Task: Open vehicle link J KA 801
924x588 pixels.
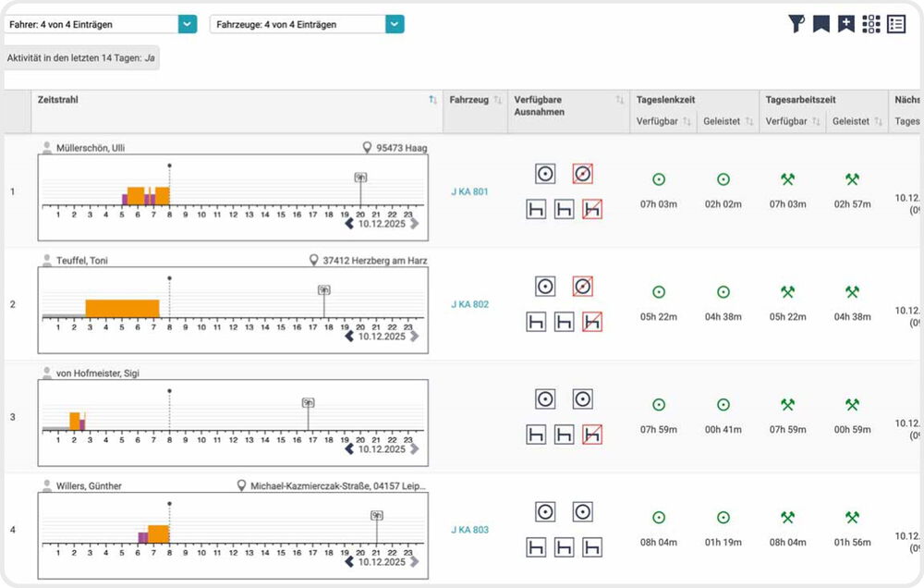Action: click(x=469, y=192)
